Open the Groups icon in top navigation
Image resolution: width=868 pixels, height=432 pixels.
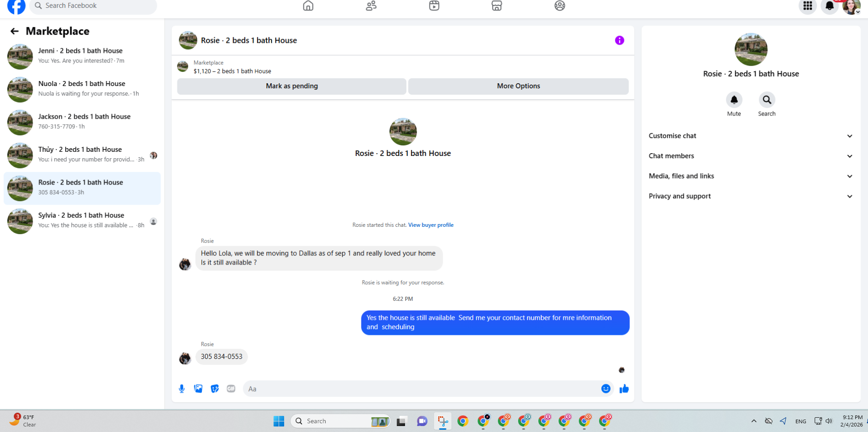(x=560, y=6)
